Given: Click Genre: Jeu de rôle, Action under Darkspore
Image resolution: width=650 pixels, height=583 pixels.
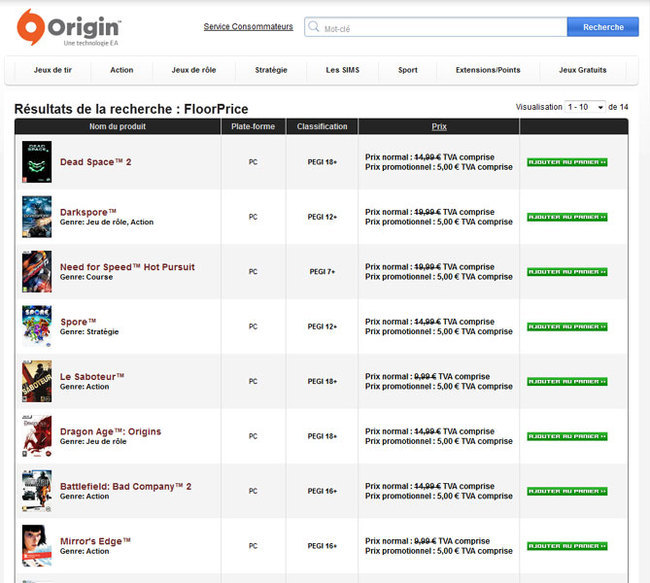Looking at the screenshot, I should 107,222.
